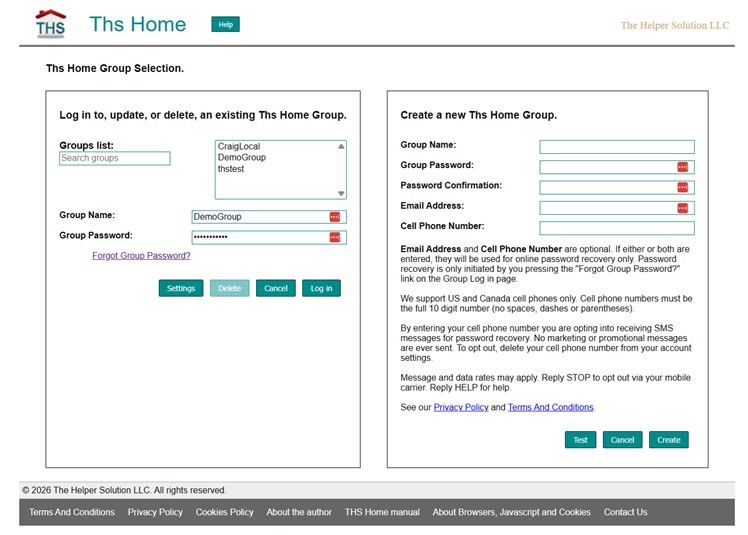Open Settings for the selected group
This screenshot has height=535, width=748.
(x=181, y=288)
